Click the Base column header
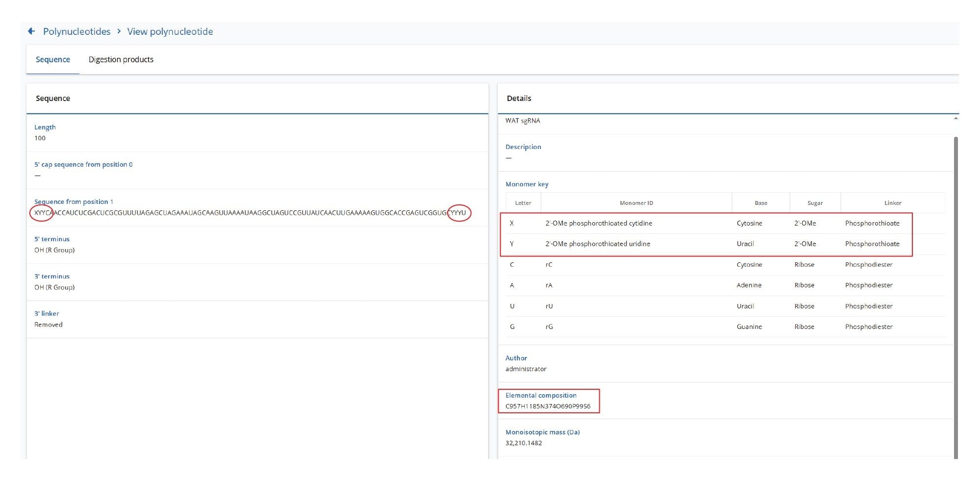Viewport: 980px width, 480px height. (x=760, y=203)
